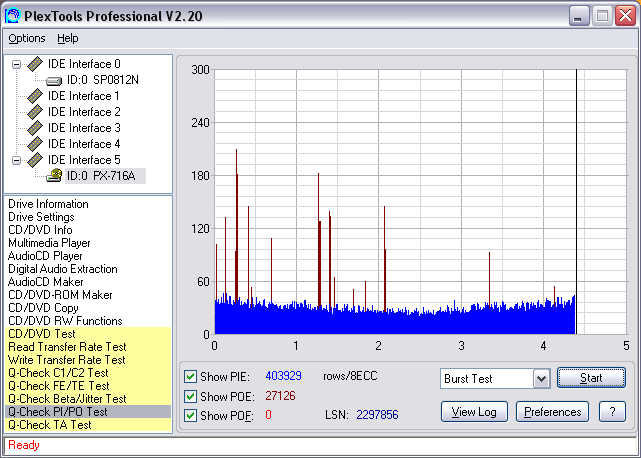Close the PlexTools window
The image size is (641, 458).
625,16
